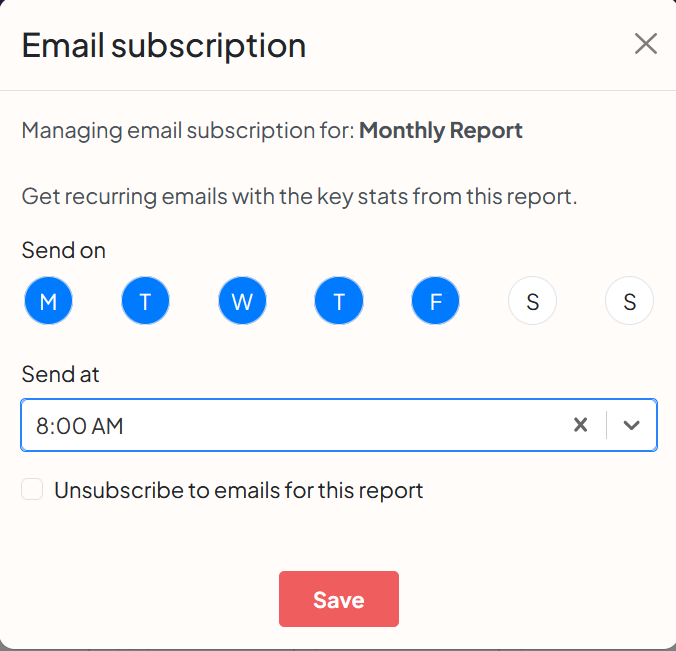Click the Managing email subscription for text
Image resolution: width=676 pixels, height=651 pixels.
[188, 130]
